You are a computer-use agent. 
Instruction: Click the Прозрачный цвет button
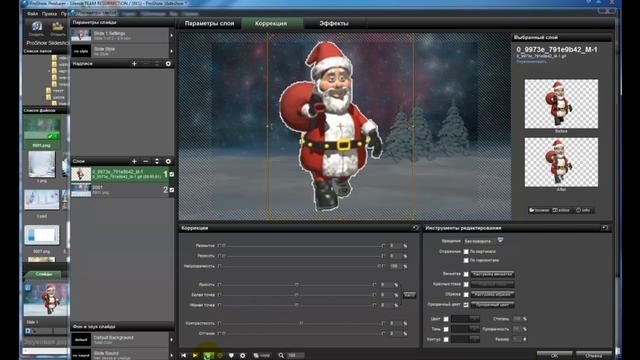pyautogui.click(x=493, y=305)
